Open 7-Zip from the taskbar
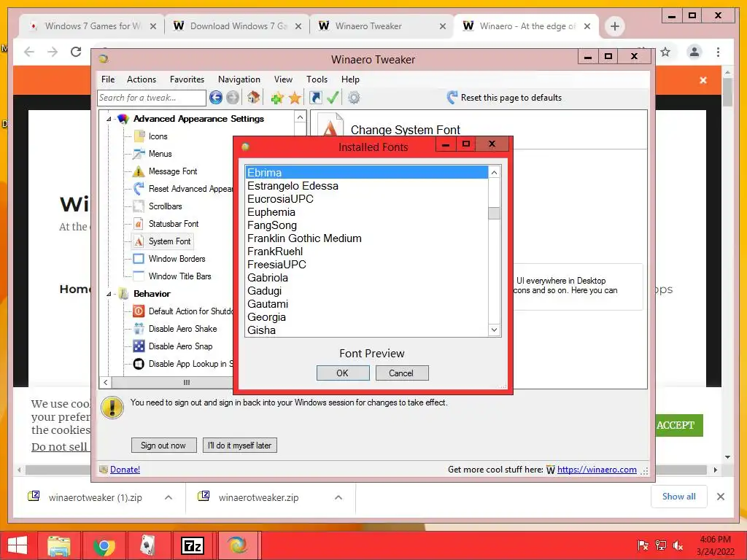 click(193, 545)
